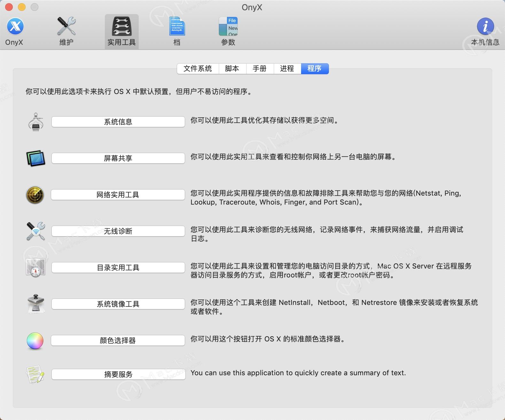The height and width of the screenshot is (420, 505).
Task: Click the description about viewing another computer's screen
Action: [x=293, y=157]
